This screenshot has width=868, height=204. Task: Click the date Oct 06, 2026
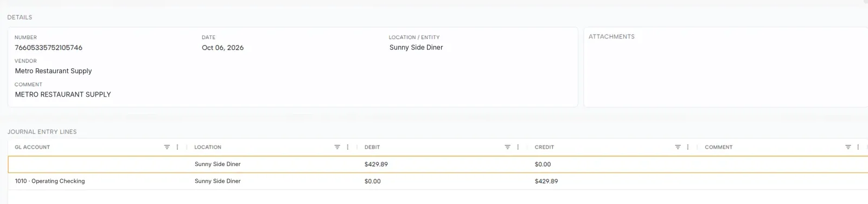coord(222,48)
